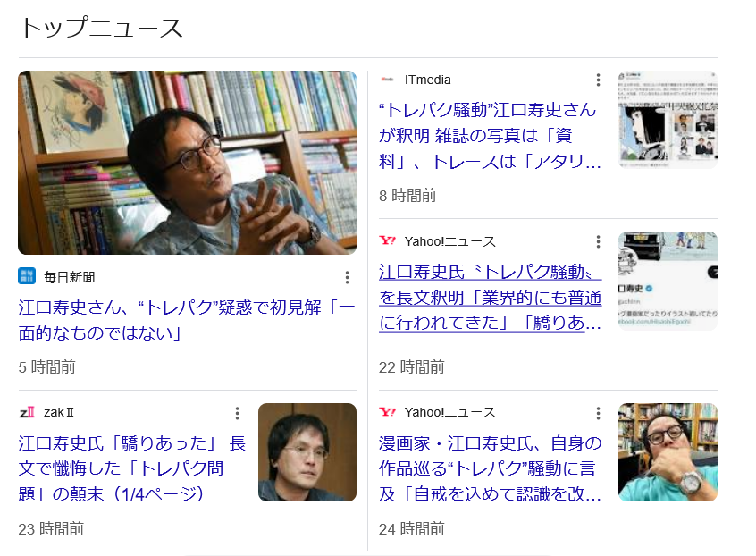
Task: Open zak II headline 江口寿史氏「驕りあった」
Action: pyautogui.click(x=132, y=468)
